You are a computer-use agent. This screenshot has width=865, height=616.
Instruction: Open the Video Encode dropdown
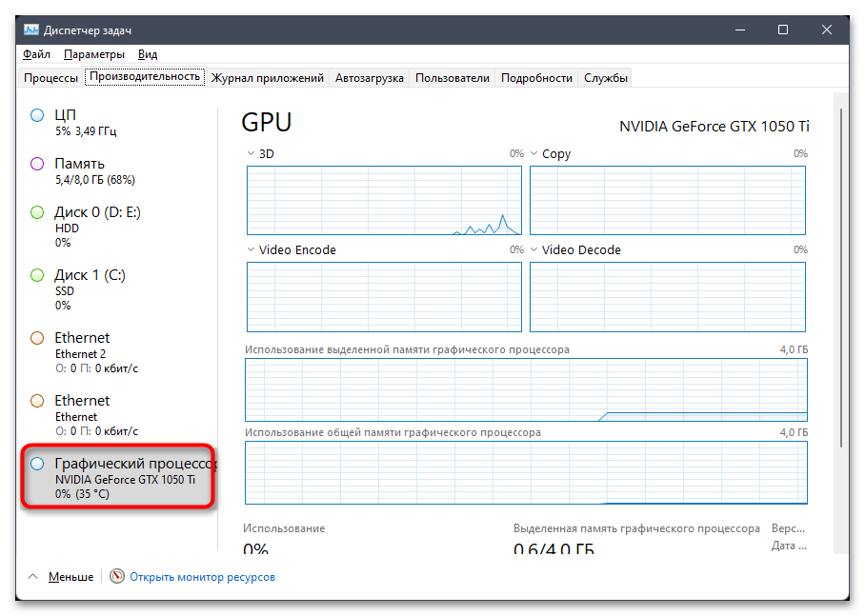250,249
